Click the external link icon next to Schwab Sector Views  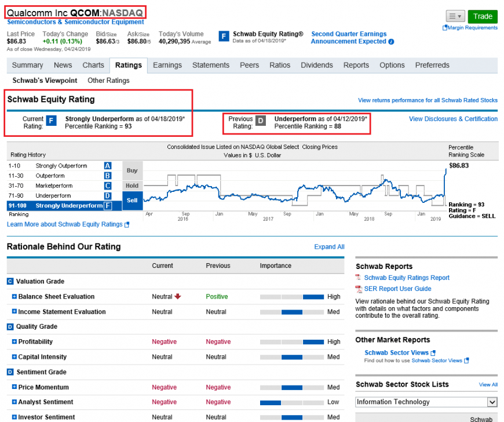point(433,353)
